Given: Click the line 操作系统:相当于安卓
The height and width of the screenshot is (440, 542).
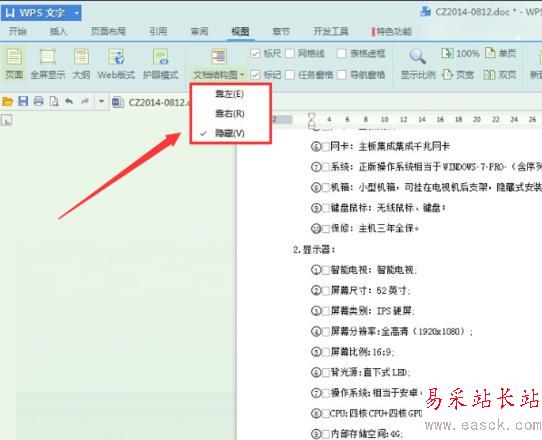Looking at the screenshot, I should coord(366,393).
